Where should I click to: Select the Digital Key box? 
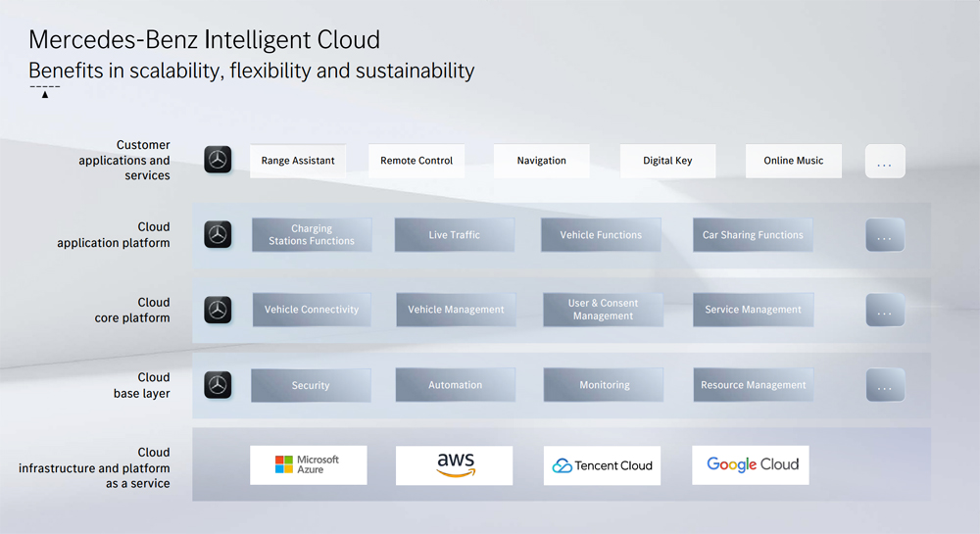tap(667, 161)
